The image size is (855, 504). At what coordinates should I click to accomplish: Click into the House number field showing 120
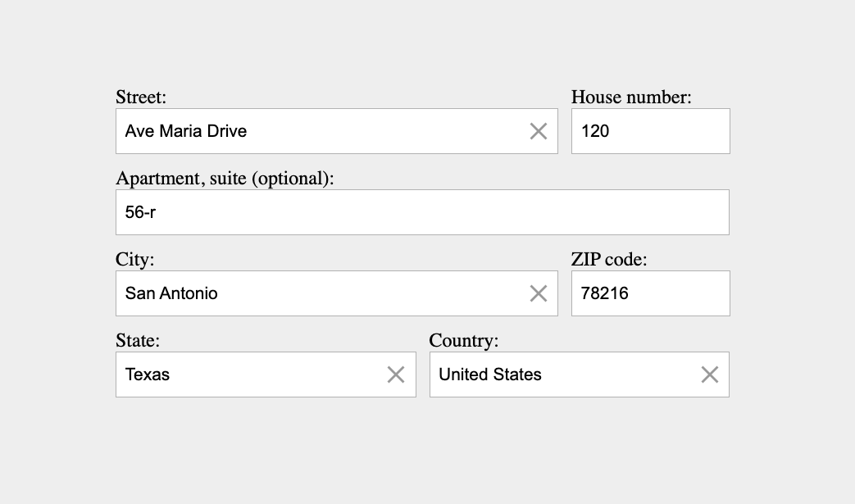[650, 131]
